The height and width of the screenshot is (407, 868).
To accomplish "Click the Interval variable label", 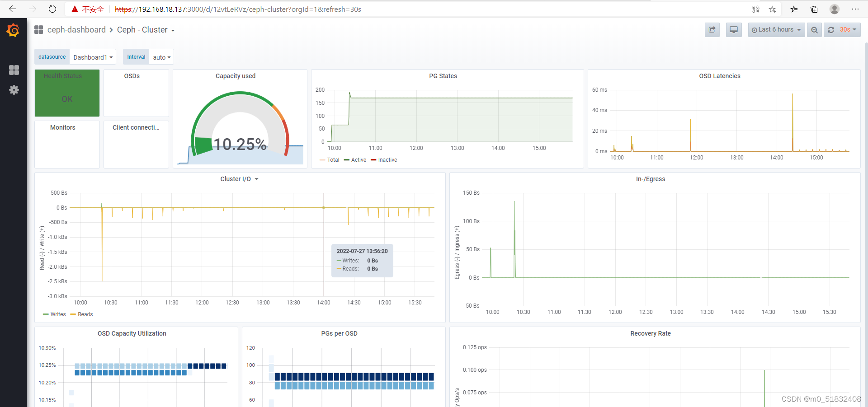I will [x=136, y=57].
